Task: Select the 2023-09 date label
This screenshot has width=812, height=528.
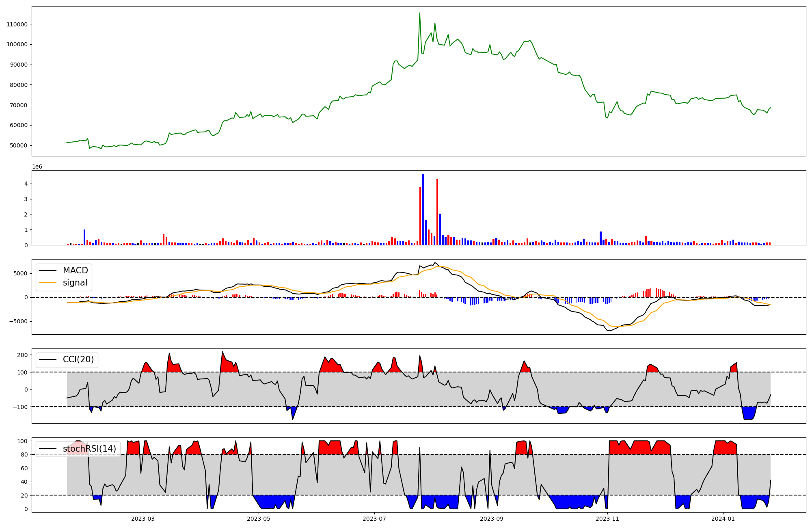Action: point(492,519)
